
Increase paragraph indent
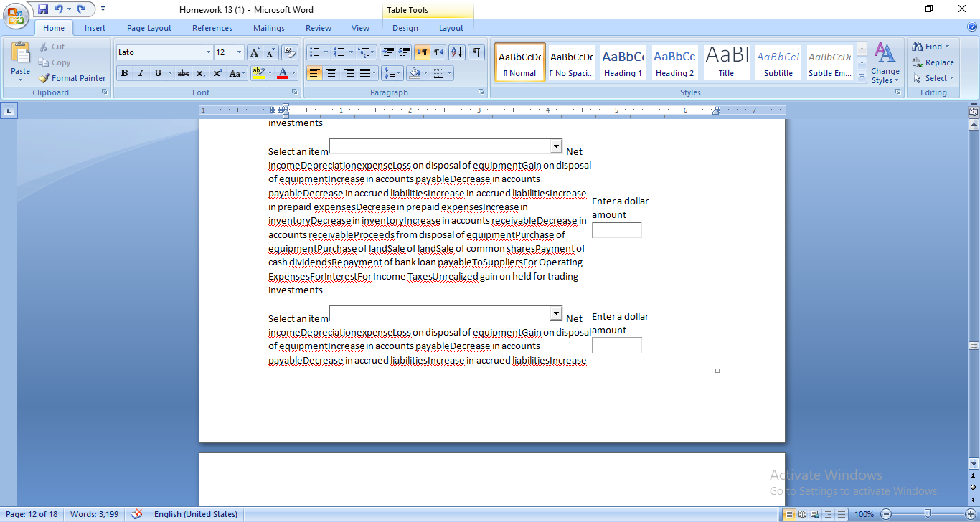point(405,52)
